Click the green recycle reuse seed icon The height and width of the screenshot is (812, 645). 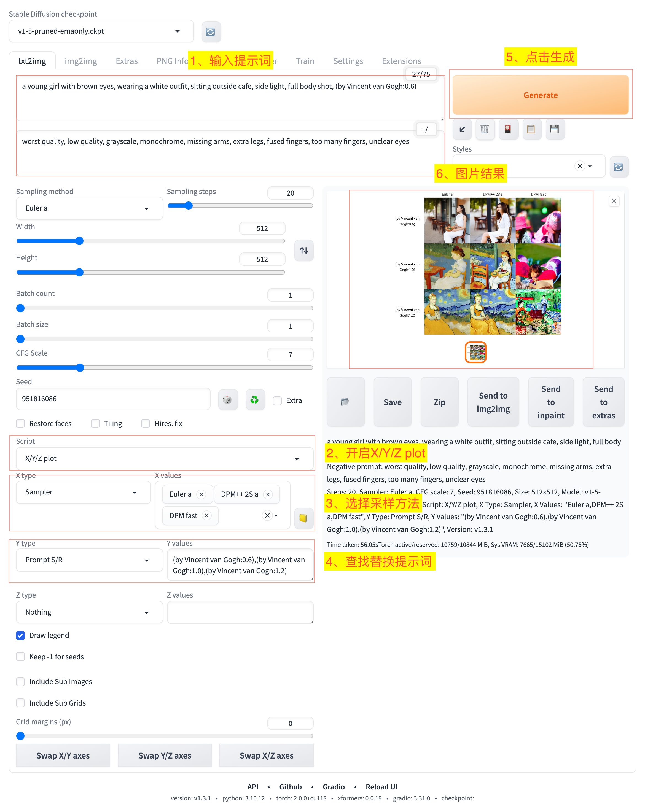(x=254, y=400)
